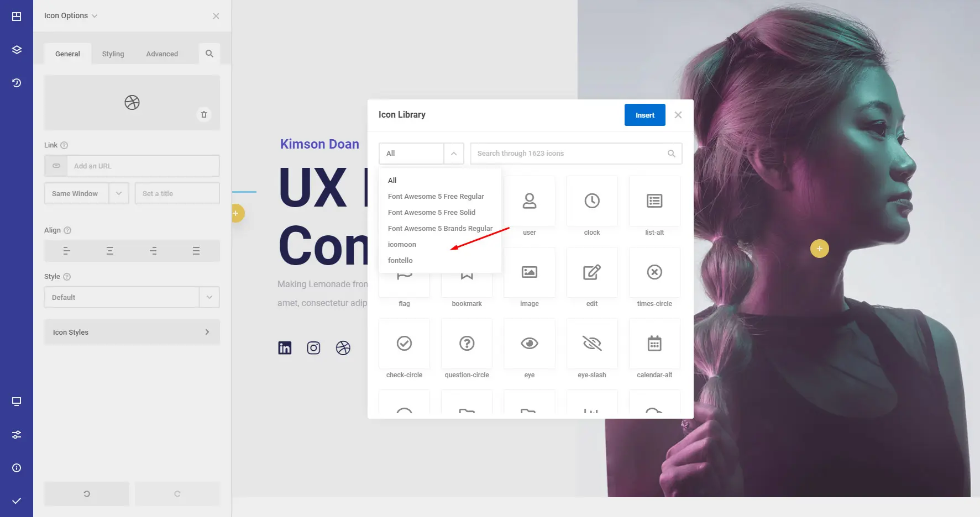
Task: Close the Icon Library dialog
Action: click(678, 115)
